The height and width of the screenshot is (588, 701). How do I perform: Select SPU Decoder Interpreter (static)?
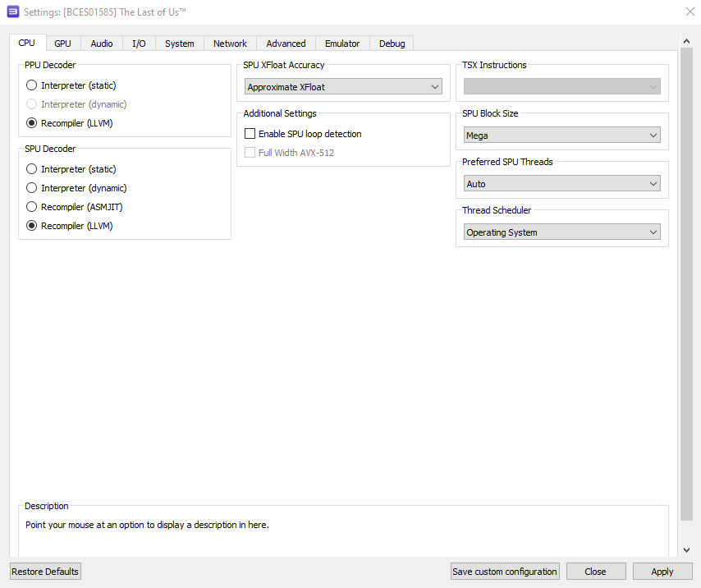tap(32, 169)
